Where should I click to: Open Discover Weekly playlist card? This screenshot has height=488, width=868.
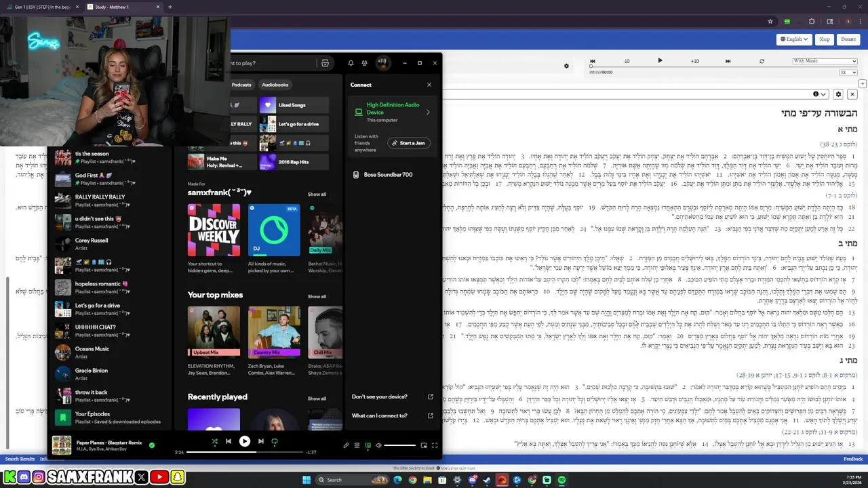(x=214, y=238)
